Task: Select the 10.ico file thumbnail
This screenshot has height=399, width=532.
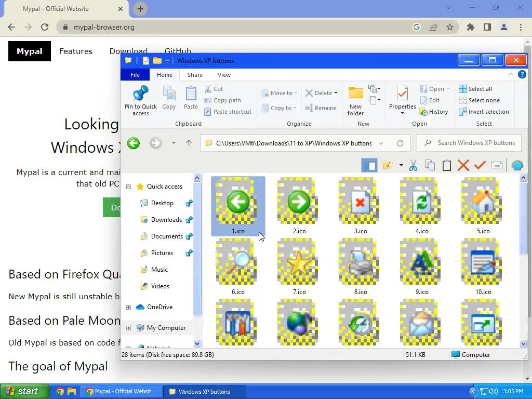Action: coord(483,267)
